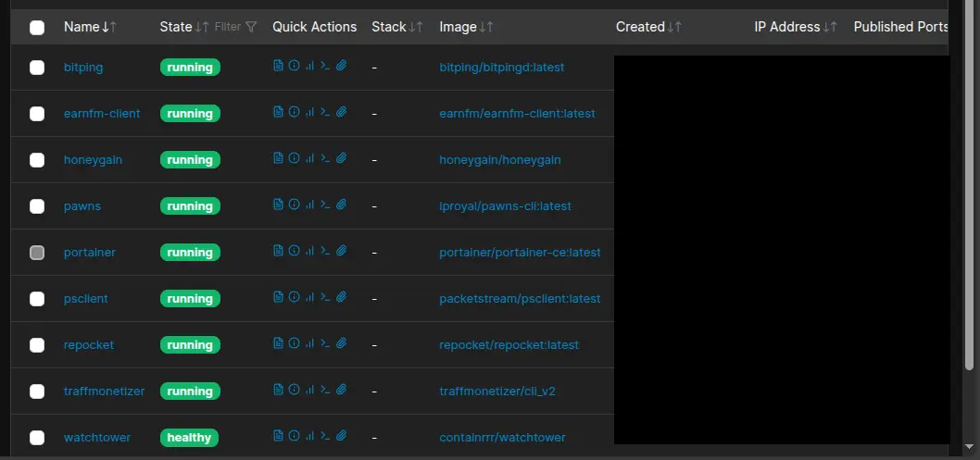This screenshot has height=460, width=980.
Task: Open the honeygain container name link
Action: pos(94,160)
